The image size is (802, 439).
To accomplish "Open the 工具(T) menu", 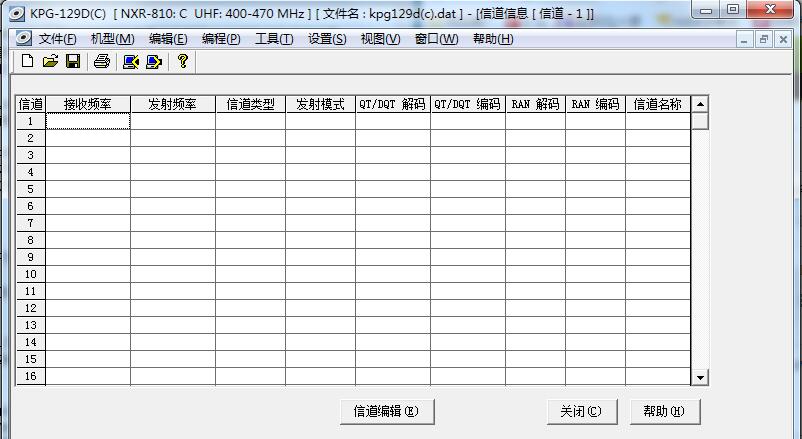I will tap(274, 39).
